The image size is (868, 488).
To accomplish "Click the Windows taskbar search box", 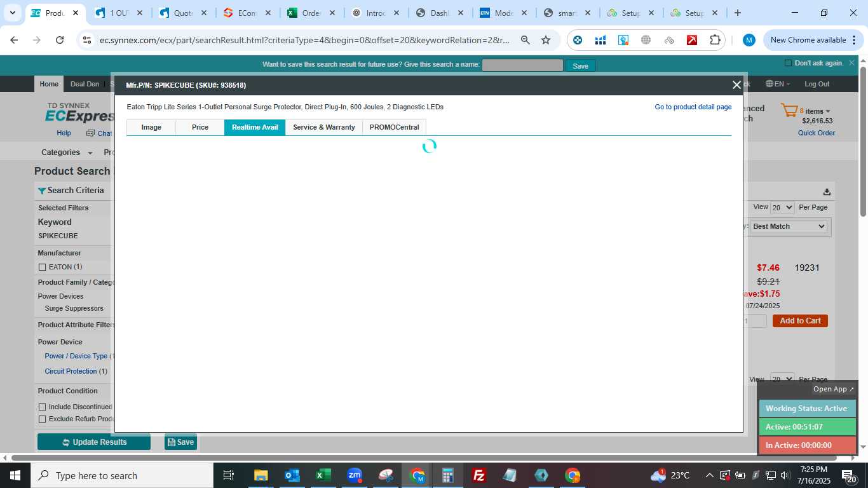I will [x=121, y=475].
